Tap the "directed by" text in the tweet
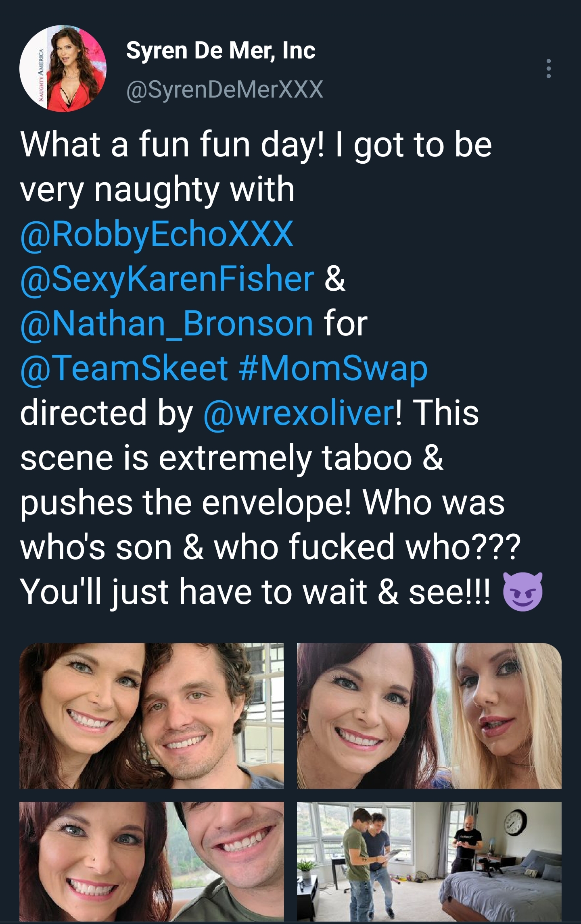 (x=107, y=413)
